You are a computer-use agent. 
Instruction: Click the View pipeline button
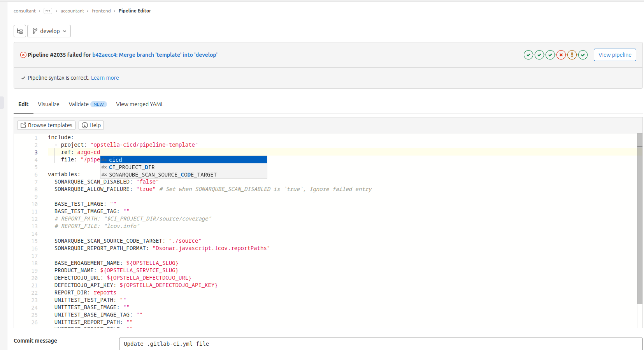tap(615, 55)
